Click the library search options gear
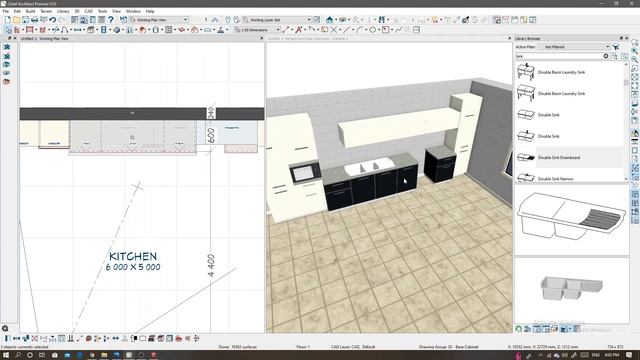 click(x=606, y=56)
